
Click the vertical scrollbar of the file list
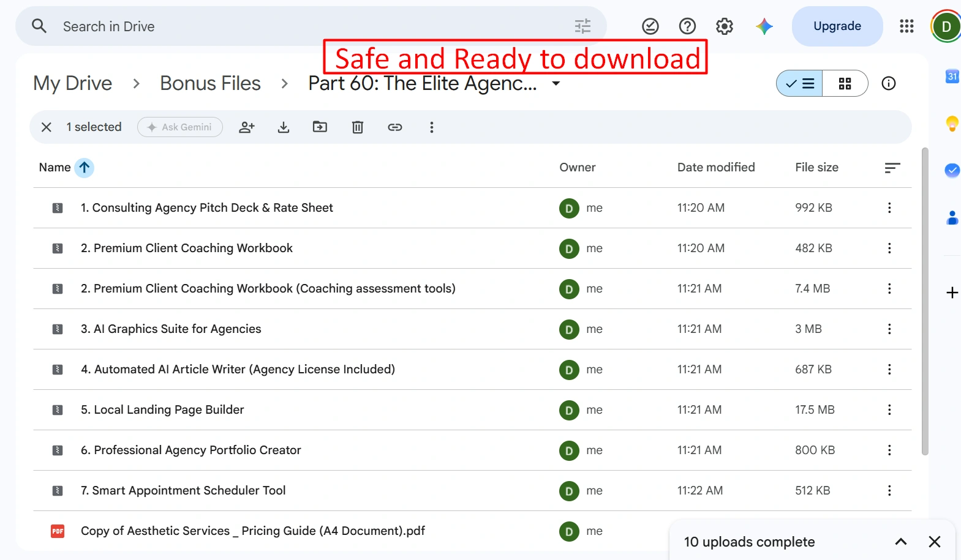pos(925,301)
